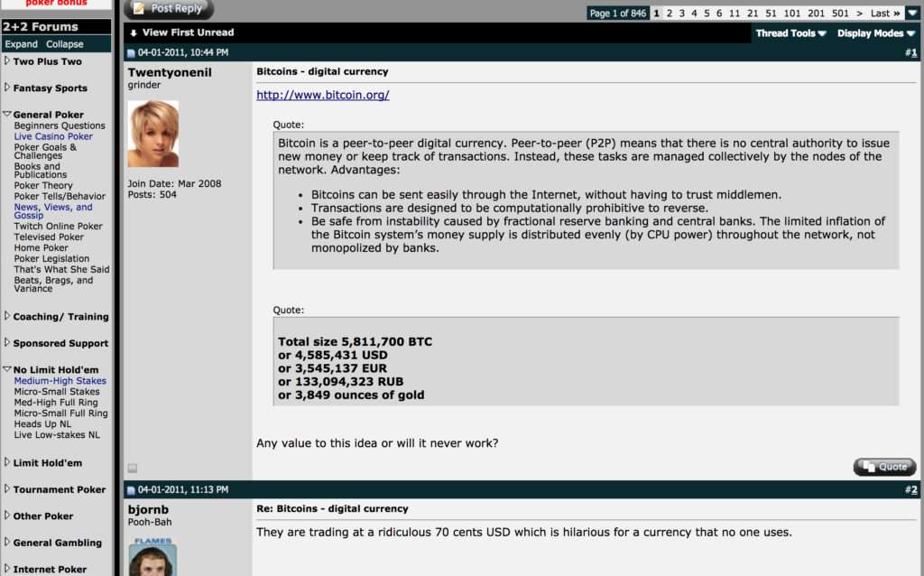Viewport: 924px width, 576px height.
Task: Click Collapse in forums sidebar
Action: (x=65, y=44)
